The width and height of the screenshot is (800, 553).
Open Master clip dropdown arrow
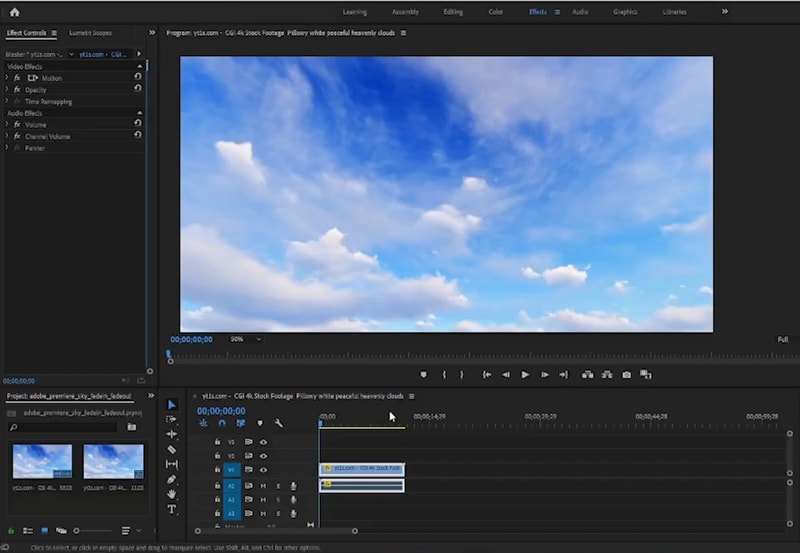pos(71,54)
